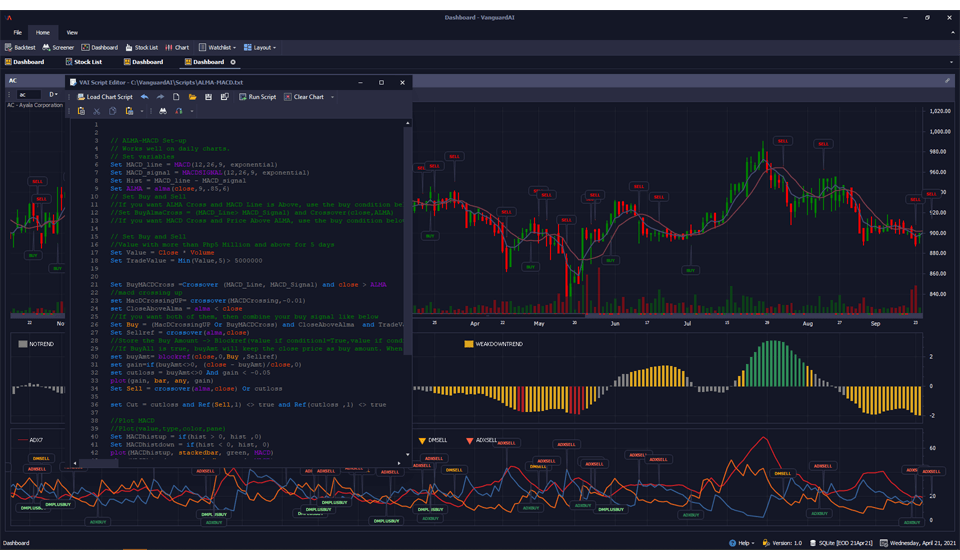Image resolution: width=960 pixels, height=560 pixels.
Task: Click the Chart toolbar button
Action: [x=177, y=47]
